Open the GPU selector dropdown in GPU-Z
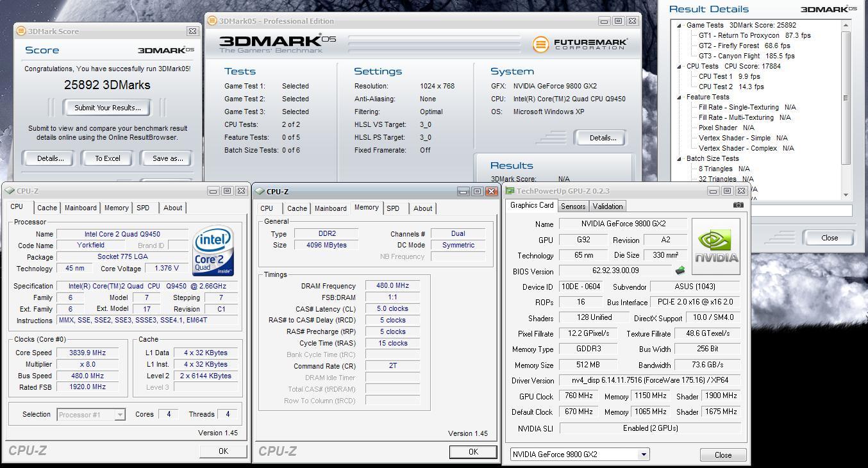 pyautogui.click(x=644, y=455)
